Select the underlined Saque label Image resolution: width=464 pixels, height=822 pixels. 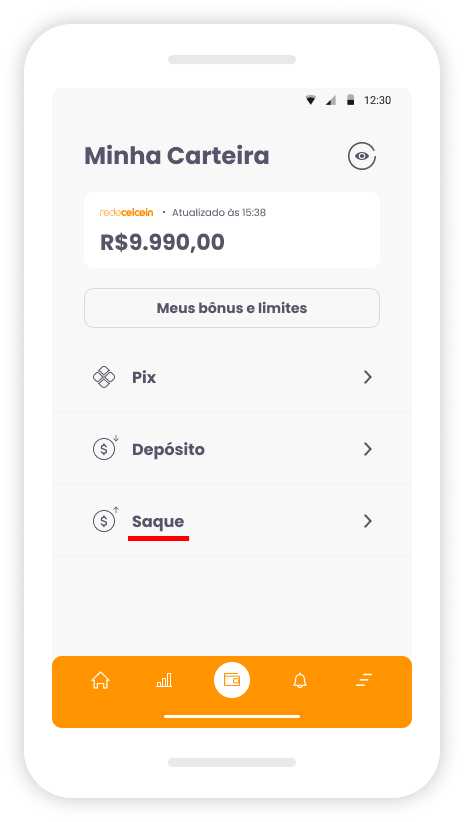pyautogui.click(x=158, y=522)
